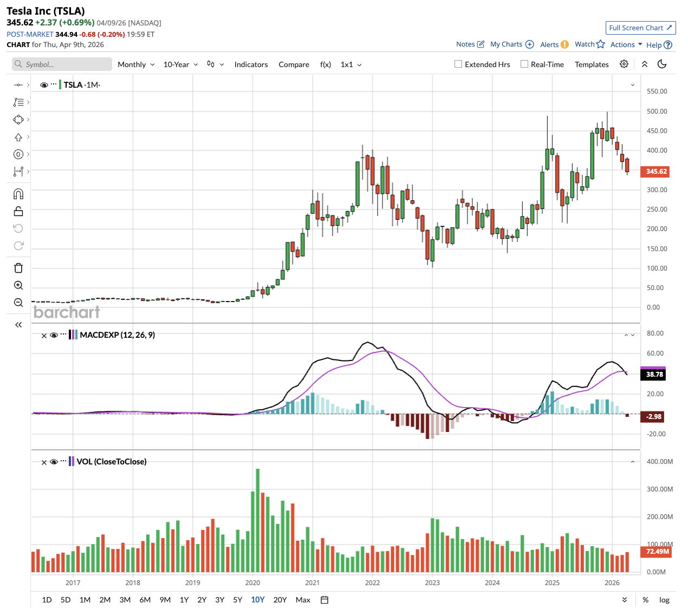Click the trash delete drawings icon

tap(18, 268)
